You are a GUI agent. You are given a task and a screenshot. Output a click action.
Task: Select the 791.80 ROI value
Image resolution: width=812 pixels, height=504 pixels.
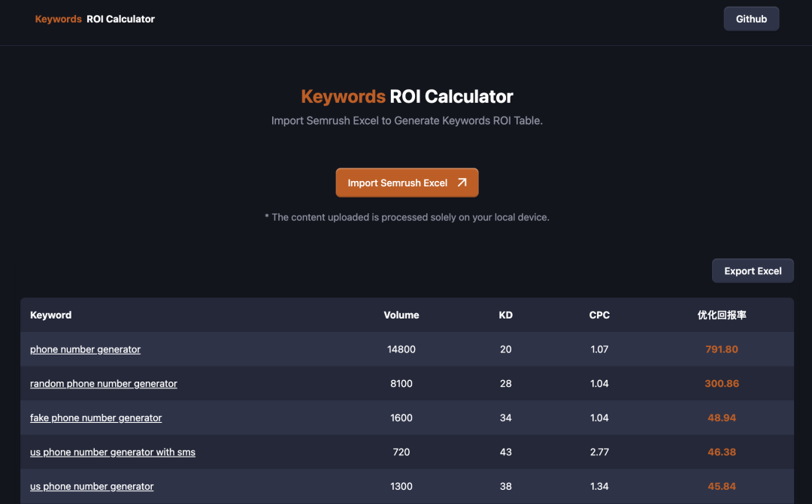click(x=722, y=349)
